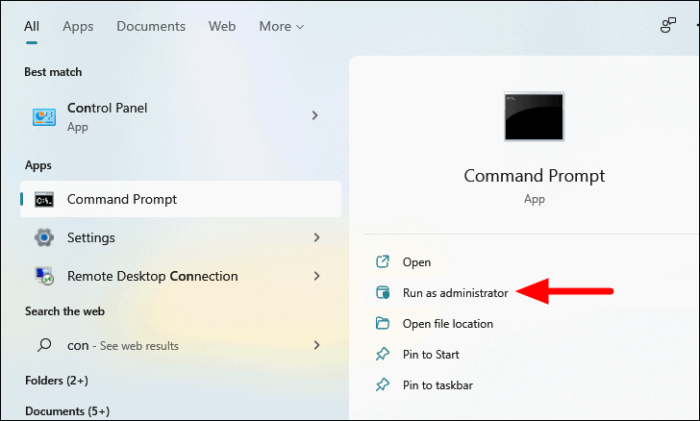Choose Pin to taskbar
Image resolution: width=700 pixels, height=421 pixels.
(438, 385)
